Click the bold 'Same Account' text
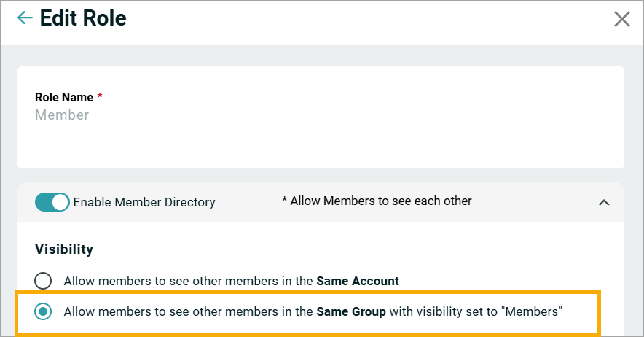644x337 pixels. pyautogui.click(x=358, y=281)
